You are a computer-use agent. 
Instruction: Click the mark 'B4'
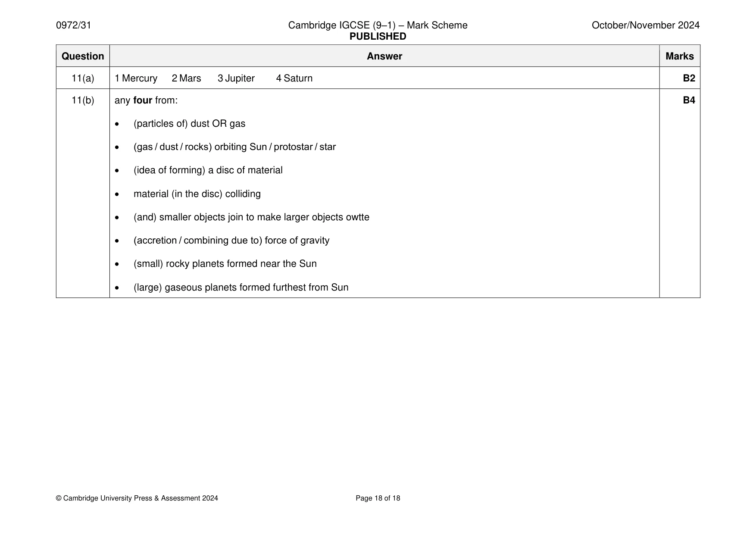click(689, 100)
